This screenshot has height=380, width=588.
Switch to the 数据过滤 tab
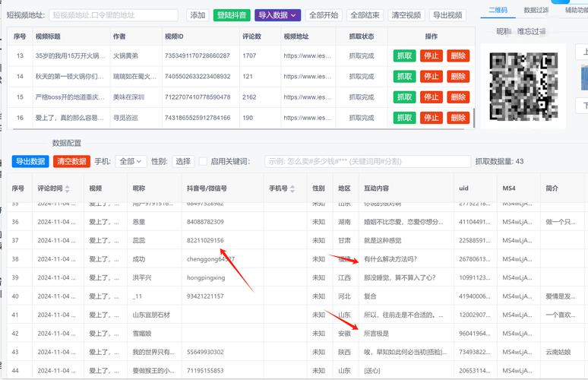point(536,10)
